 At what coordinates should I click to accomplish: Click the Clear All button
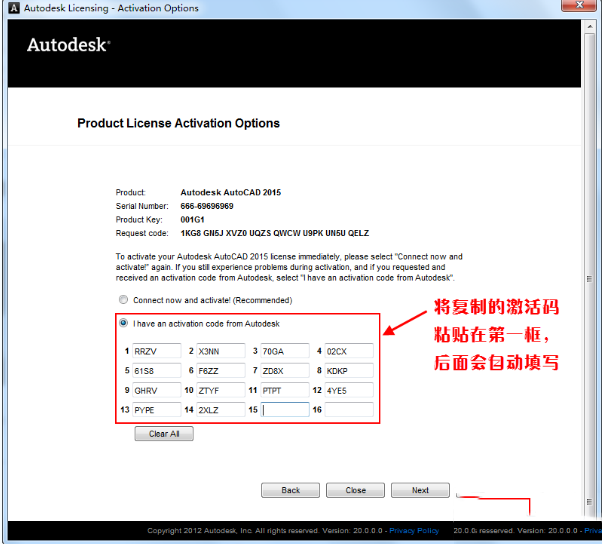[164, 434]
